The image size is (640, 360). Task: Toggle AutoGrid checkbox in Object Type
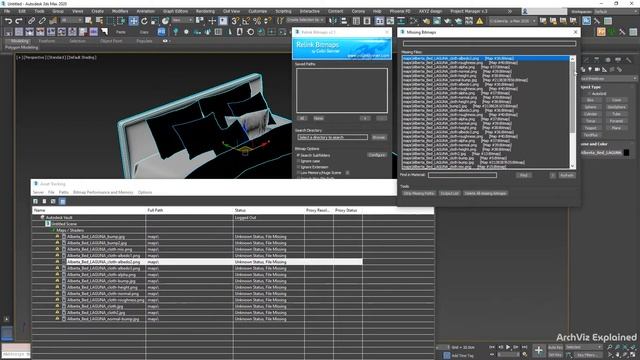[589, 93]
